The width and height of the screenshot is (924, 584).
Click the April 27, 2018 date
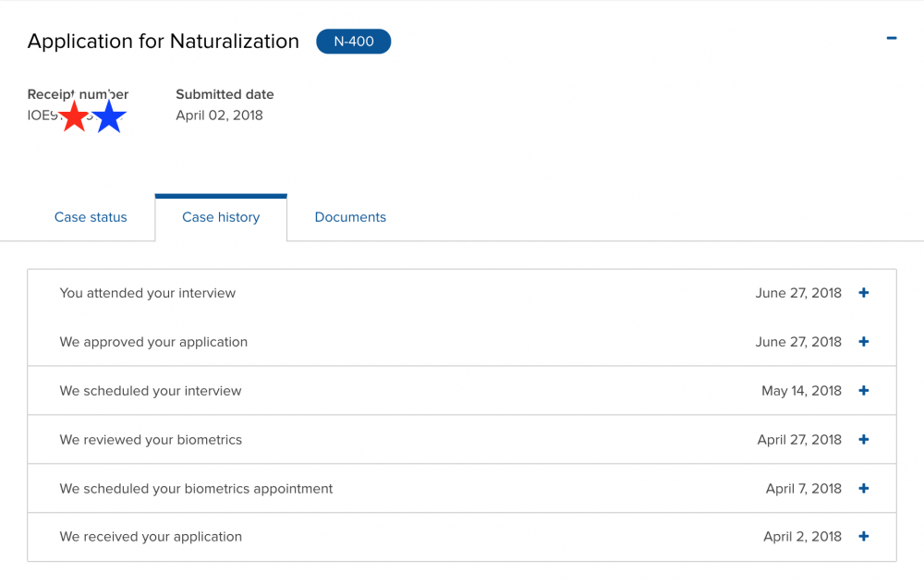click(x=799, y=440)
